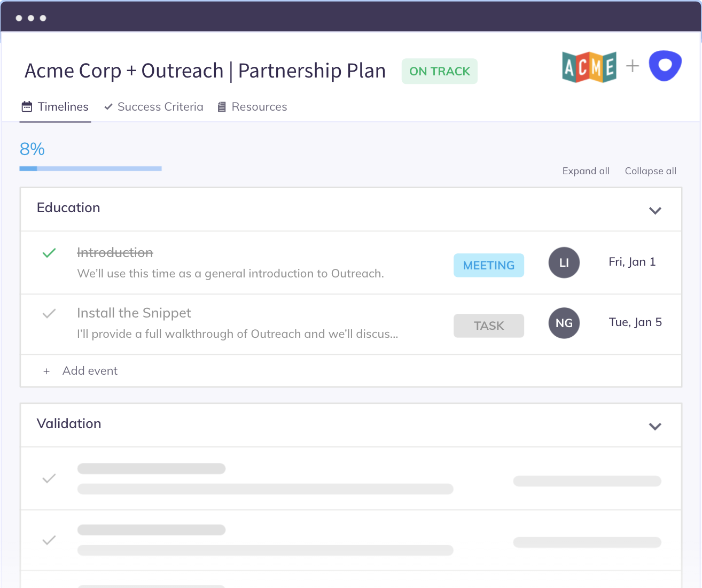702x588 pixels.
Task: Collapse the Validation section chevron
Action: click(x=655, y=427)
